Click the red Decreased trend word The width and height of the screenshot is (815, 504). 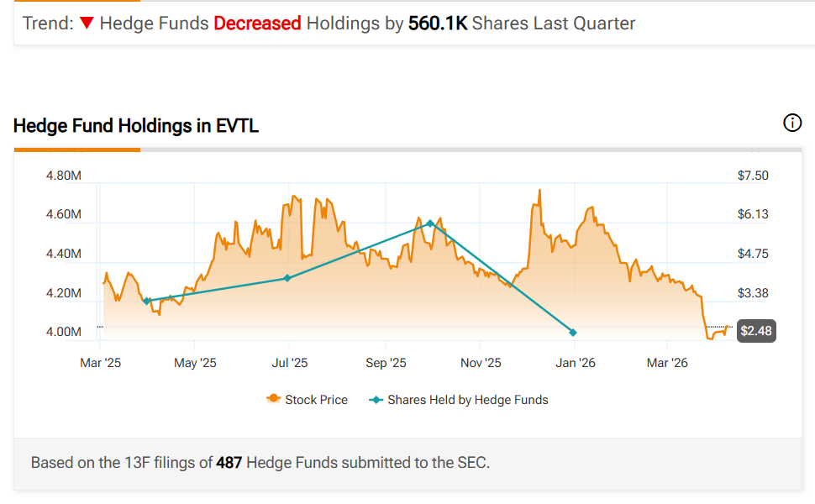tap(257, 24)
